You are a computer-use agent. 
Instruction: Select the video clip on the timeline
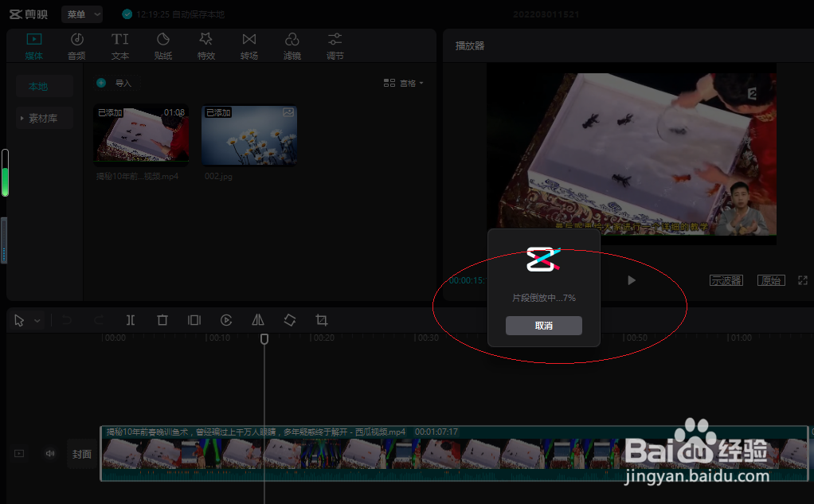tap(454, 454)
